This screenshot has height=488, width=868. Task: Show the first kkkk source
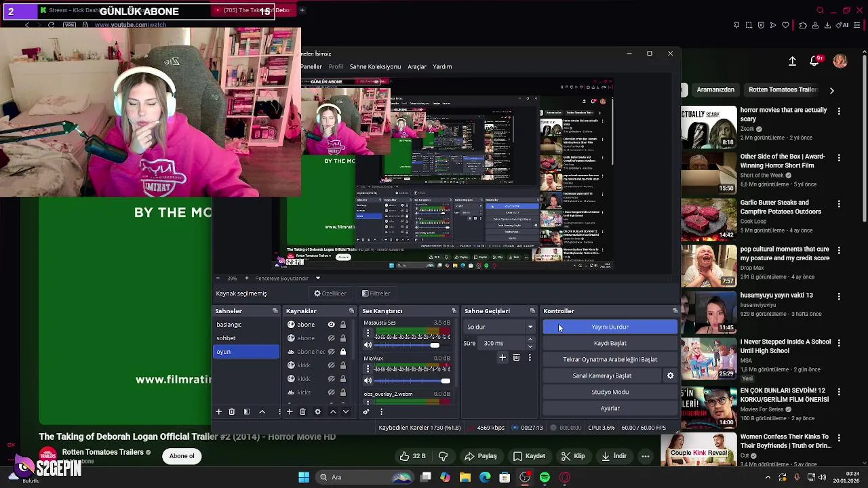(x=331, y=365)
